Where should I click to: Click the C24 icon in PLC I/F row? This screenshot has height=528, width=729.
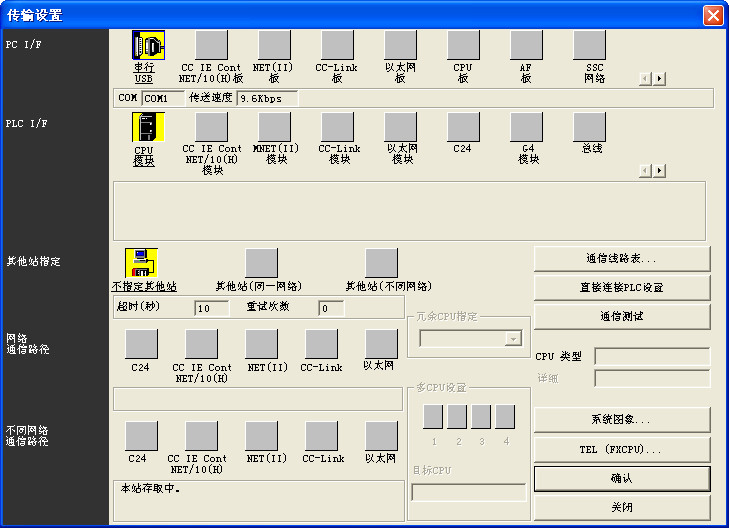coord(463,127)
